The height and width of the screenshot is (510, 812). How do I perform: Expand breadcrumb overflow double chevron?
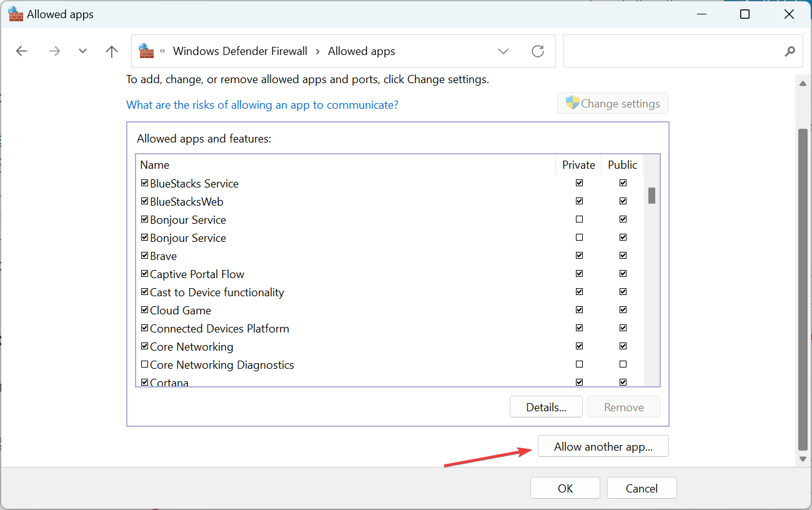[x=163, y=51]
